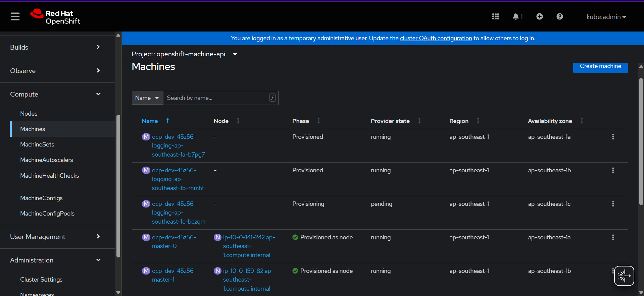Collapse the Compute navigation section

point(57,94)
